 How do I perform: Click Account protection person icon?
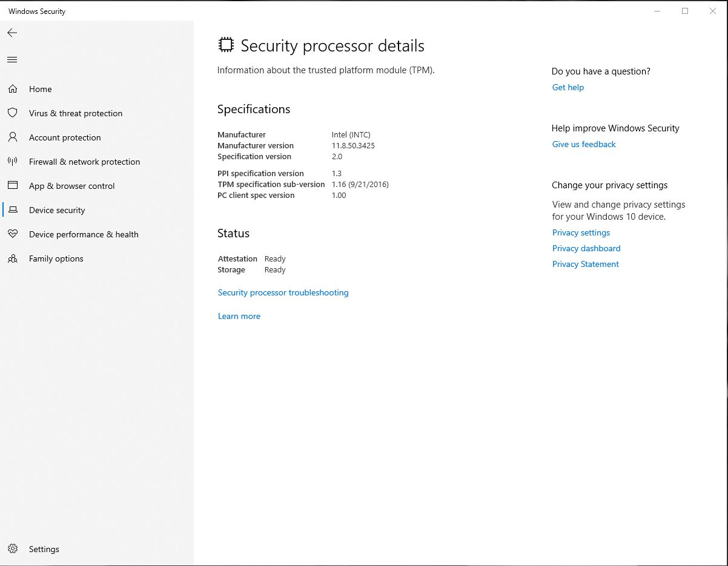(12, 137)
